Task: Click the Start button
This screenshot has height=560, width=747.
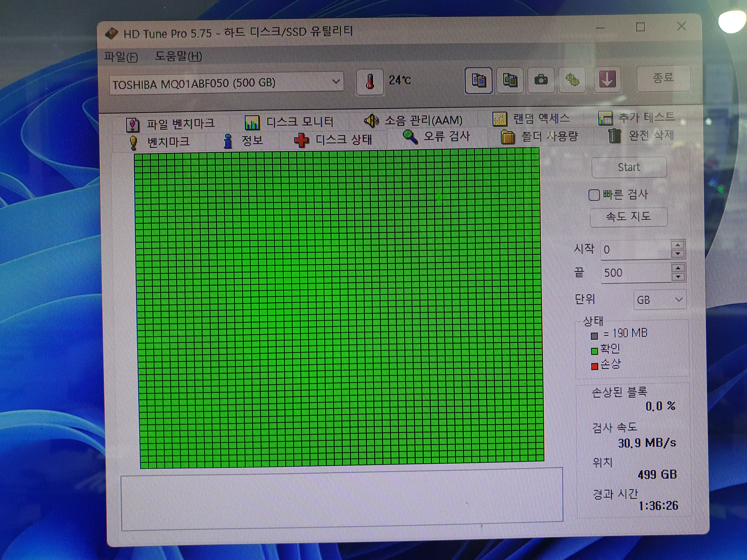Action: pos(629,167)
